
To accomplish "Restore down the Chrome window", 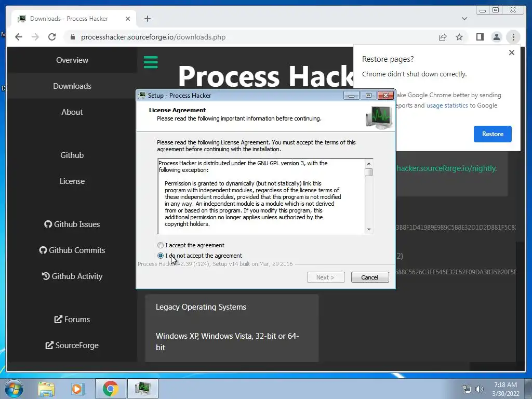I will point(496,10).
